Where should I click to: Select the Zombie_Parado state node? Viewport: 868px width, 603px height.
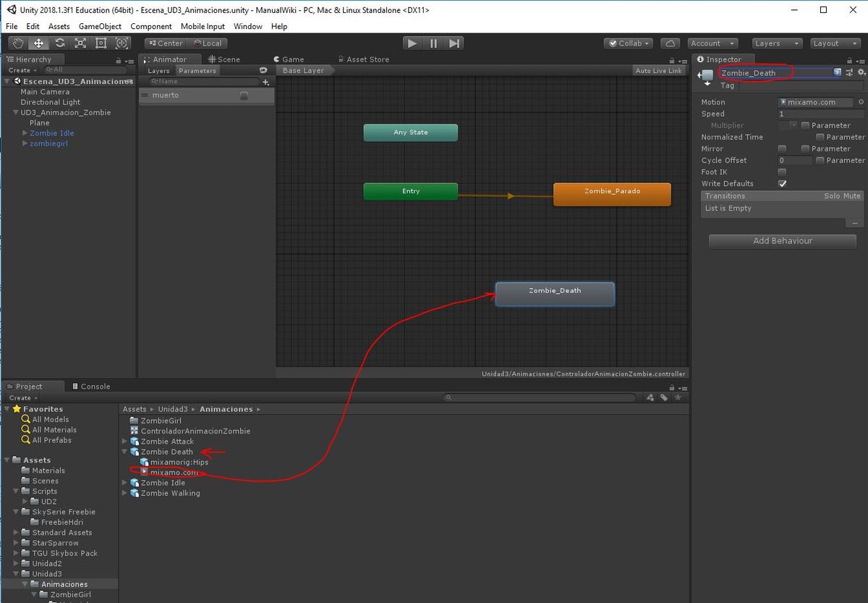(x=612, y=194)
